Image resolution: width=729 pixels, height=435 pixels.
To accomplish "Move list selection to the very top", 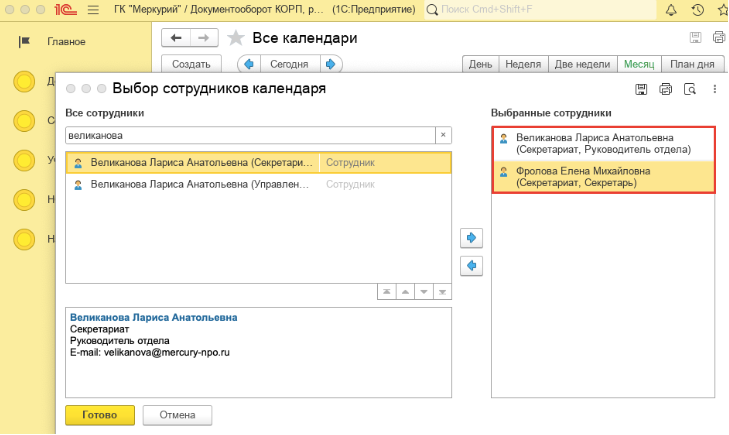I will click(387, 292).
